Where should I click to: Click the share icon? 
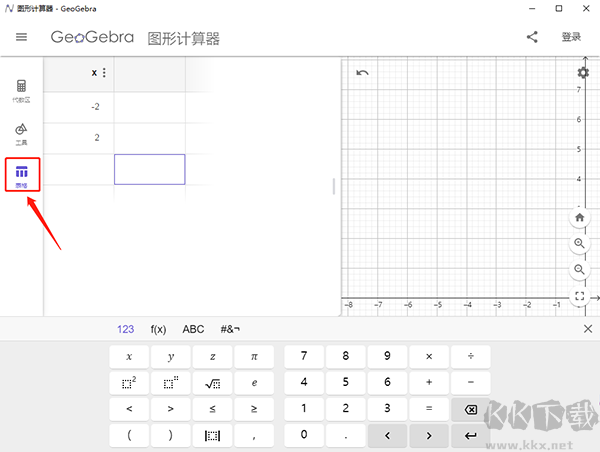click(532, 37)
